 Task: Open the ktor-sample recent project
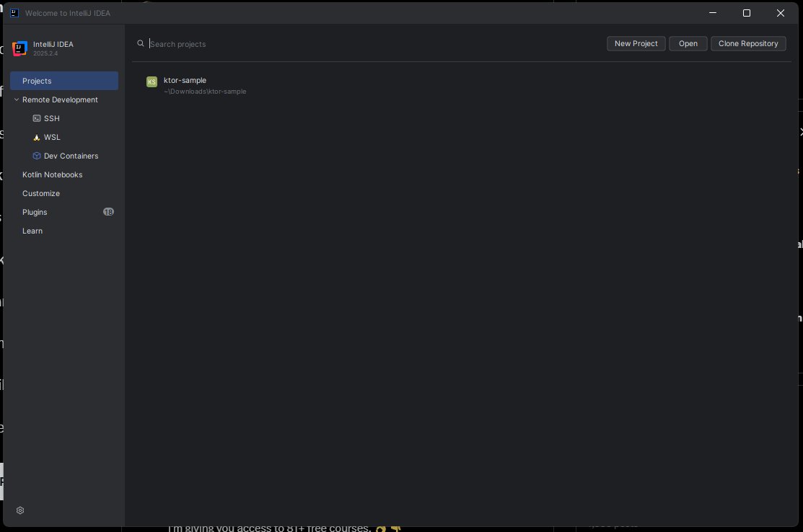pos(461,86)
